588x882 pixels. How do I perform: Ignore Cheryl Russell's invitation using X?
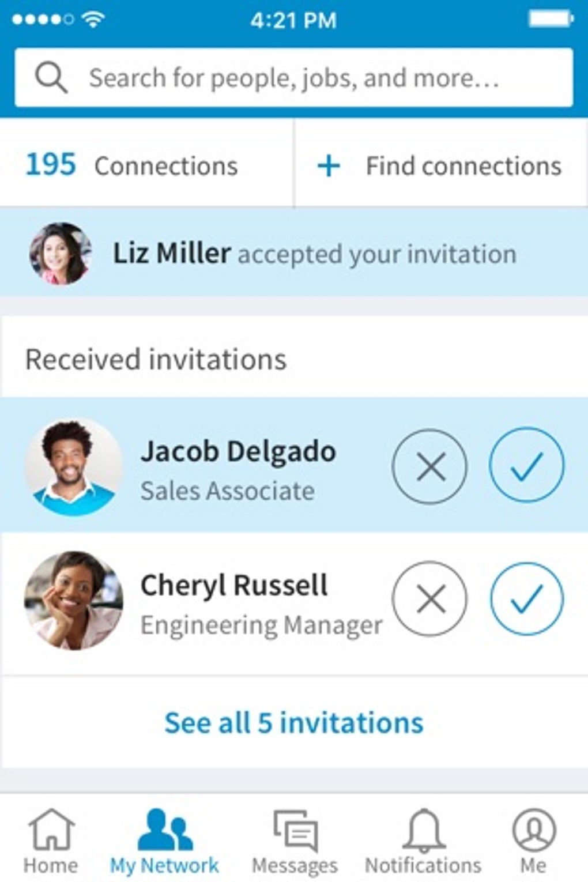tap(429, 599)
